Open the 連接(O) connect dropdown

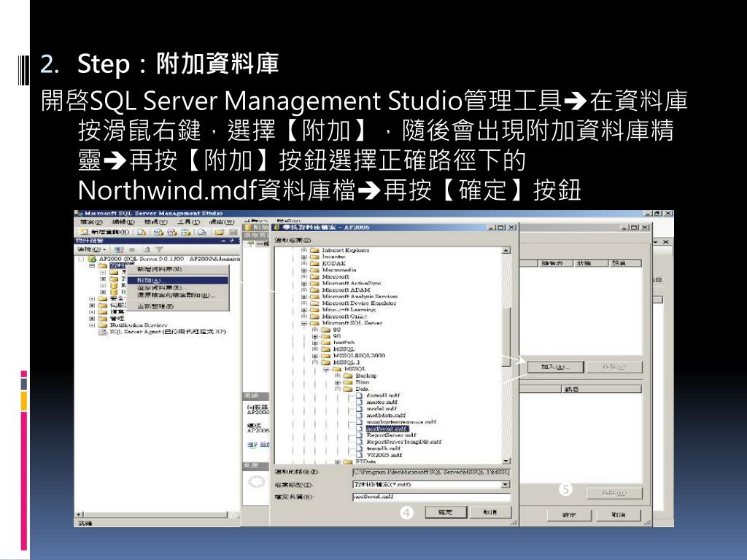point(91,249)
